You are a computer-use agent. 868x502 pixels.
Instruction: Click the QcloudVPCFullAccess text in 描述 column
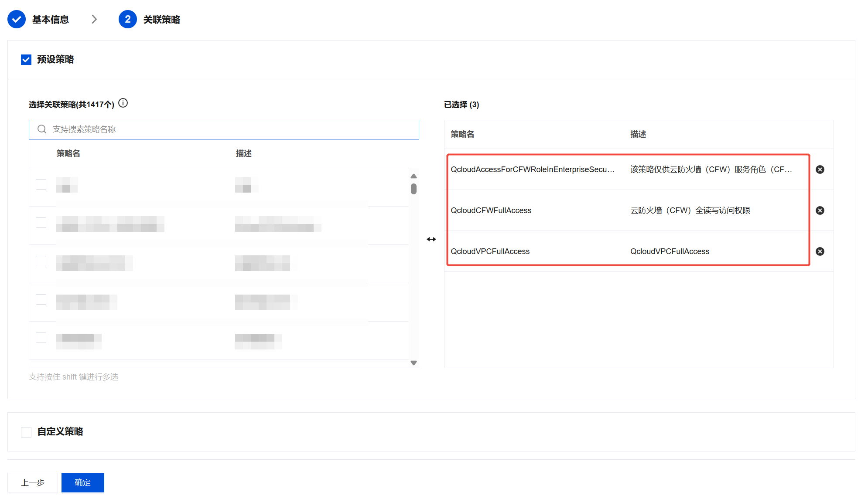pyautogui.click(x=670, y=251)
